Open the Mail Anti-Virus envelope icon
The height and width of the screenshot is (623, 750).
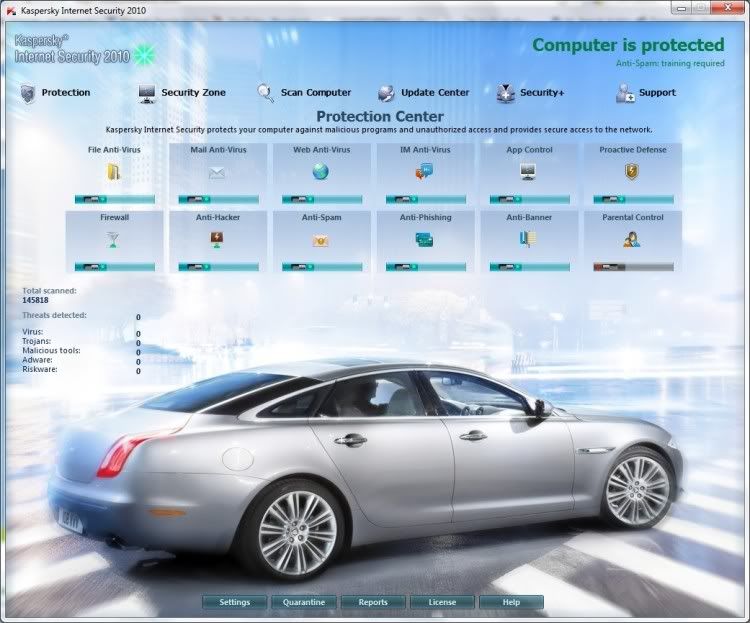click(217, 173)
